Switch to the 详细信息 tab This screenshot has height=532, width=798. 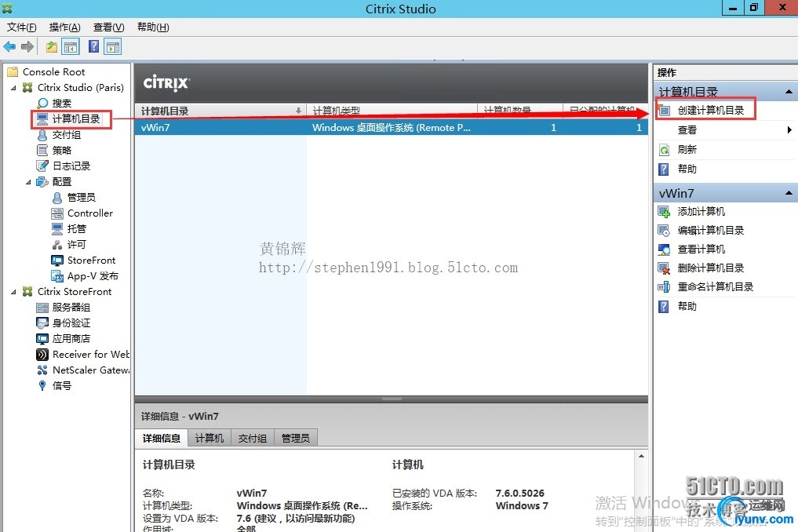[x=162, y=439]
